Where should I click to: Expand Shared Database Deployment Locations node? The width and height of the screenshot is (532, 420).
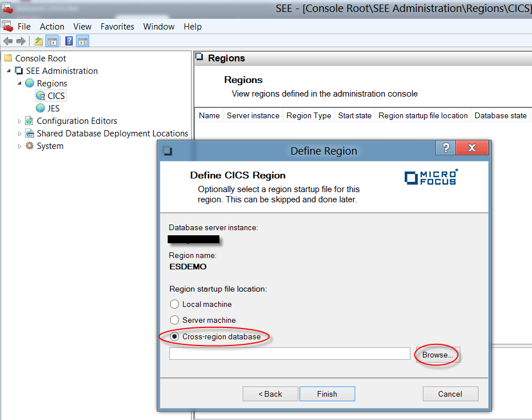(x=19, y=134)
